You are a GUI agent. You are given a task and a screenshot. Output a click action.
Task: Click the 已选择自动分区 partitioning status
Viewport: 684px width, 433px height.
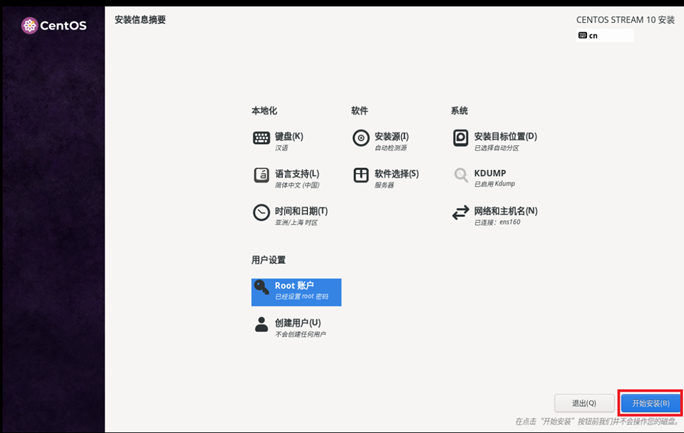click(x=497, y=148)
